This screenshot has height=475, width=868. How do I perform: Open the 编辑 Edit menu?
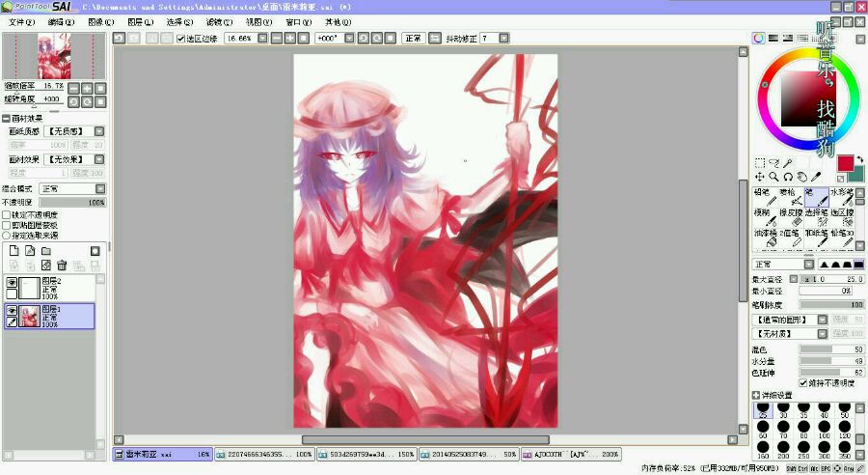[x=61, y=22]
